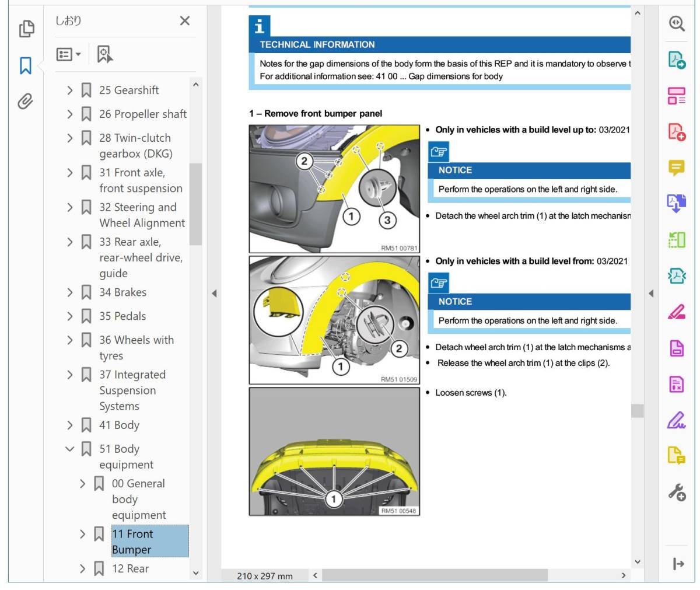The width and height of the screenshot is (700, 590).
Task: Open the Compress PDF tool icon
Action: tap(677, 275)
